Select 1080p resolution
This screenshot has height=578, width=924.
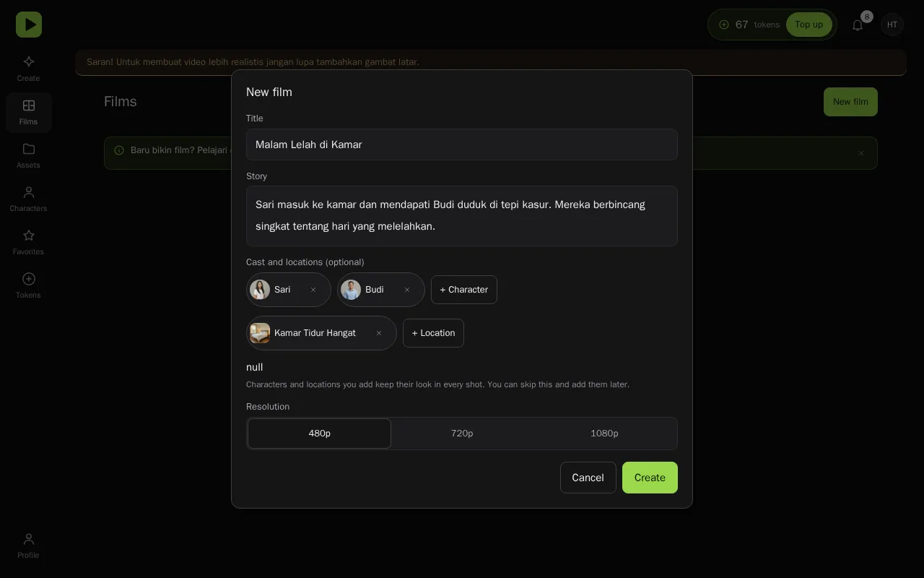[605, 433]
